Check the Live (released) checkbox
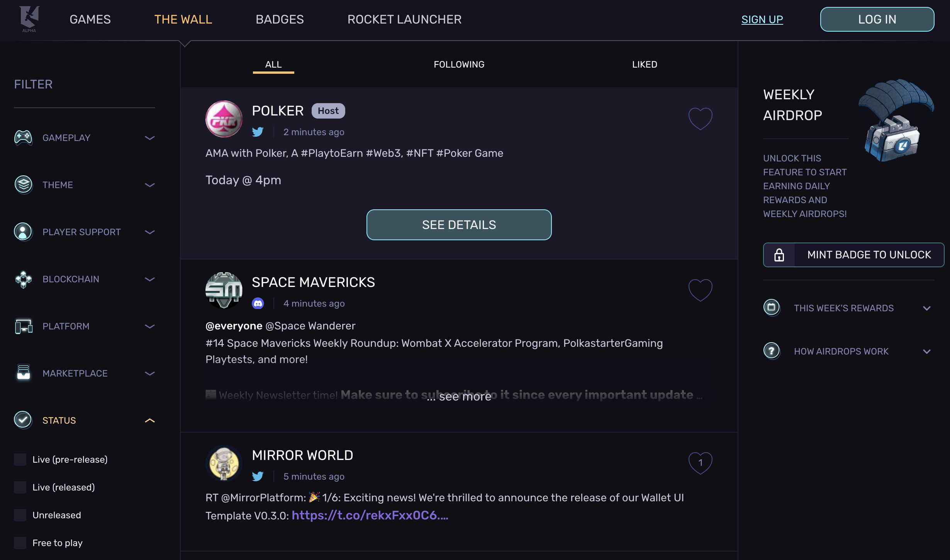This screenshot has height=560, width=950. click(20, 487)
